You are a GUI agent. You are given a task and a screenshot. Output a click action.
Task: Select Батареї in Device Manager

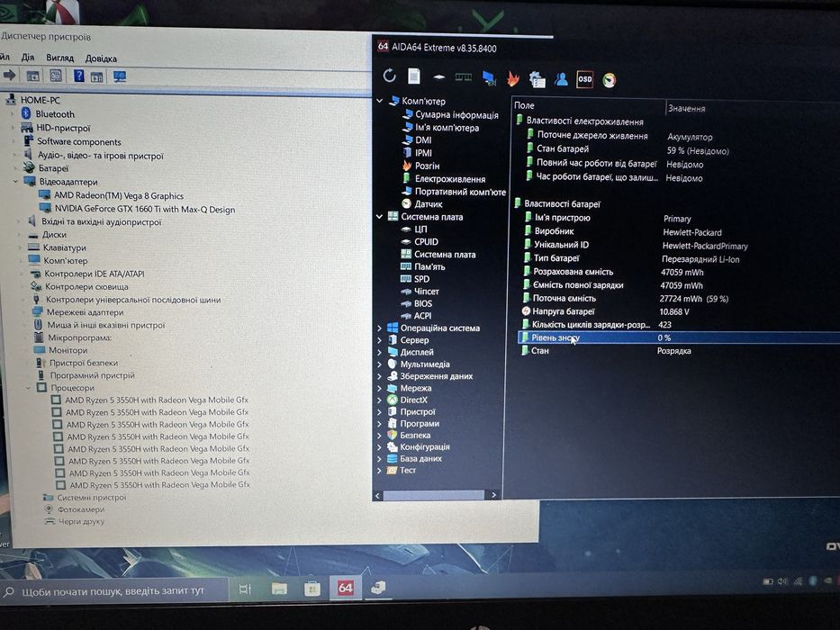click(54, 168)
